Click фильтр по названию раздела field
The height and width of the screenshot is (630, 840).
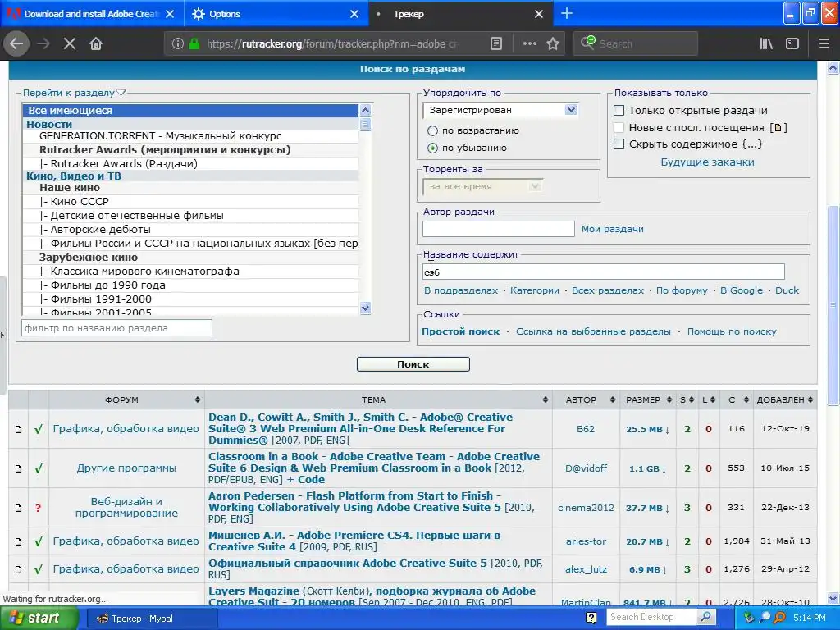[x=116, y=328]
